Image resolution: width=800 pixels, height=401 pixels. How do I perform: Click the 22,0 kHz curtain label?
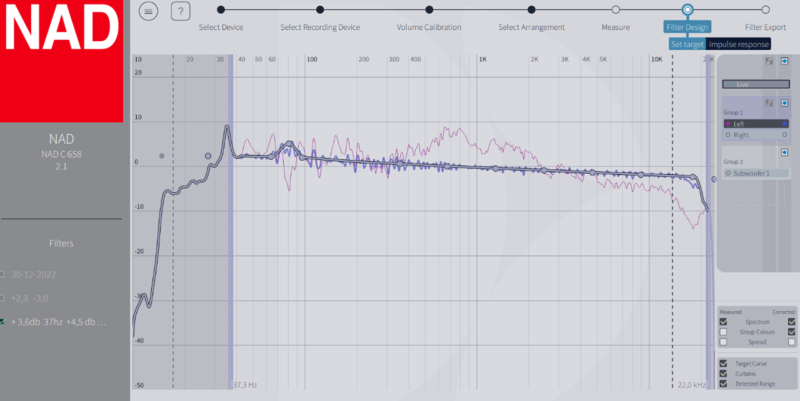[692, 385]
